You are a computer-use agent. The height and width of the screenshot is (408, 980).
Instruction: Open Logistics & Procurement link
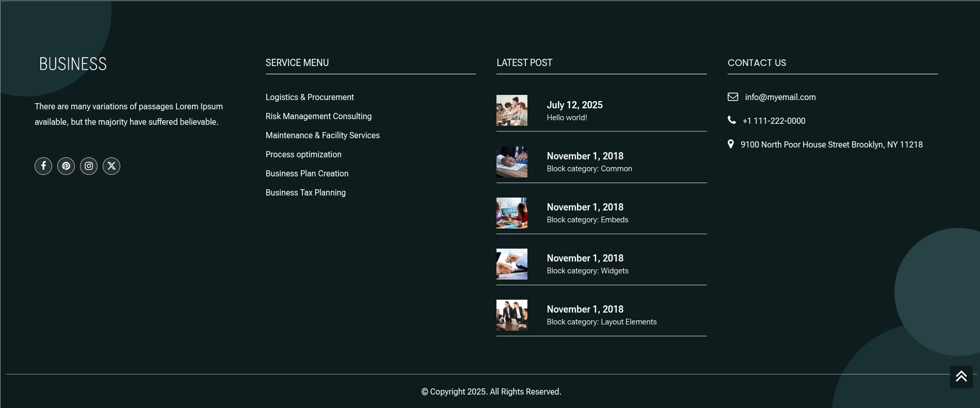click(310, 97)
